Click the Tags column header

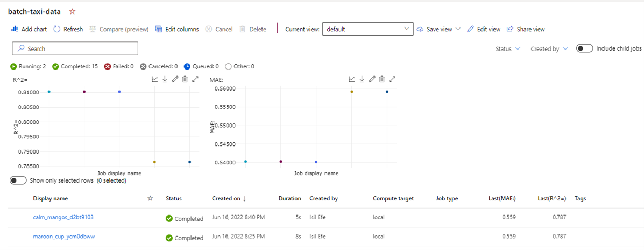(x=580, y=198)
